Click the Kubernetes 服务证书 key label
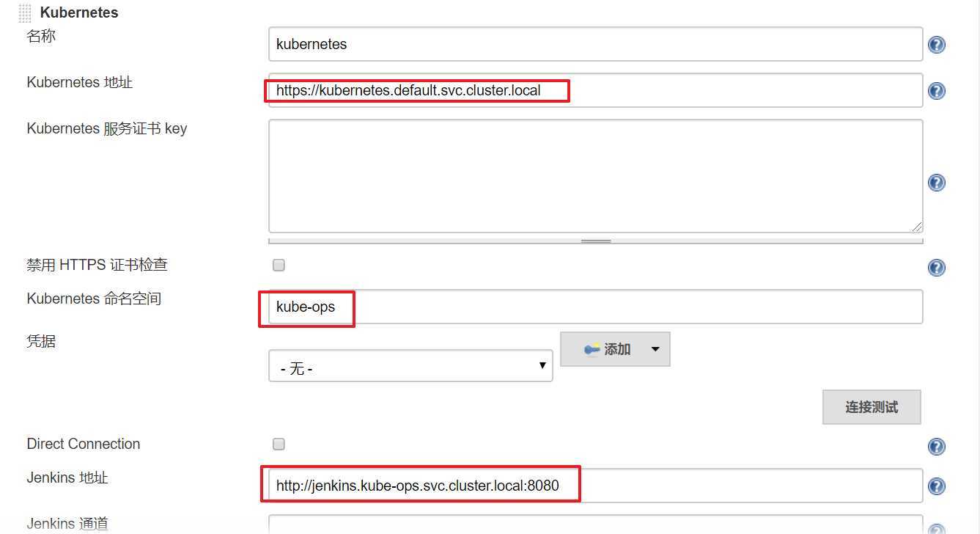 [107, 128]
